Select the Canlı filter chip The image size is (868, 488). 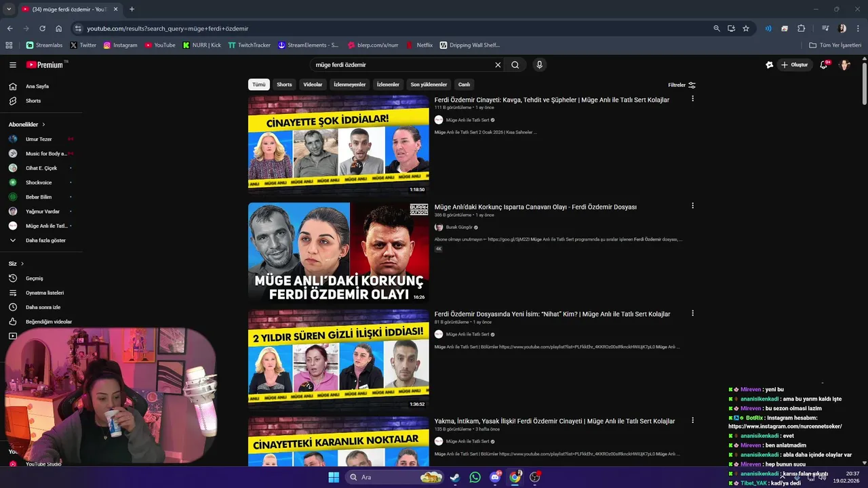(464, 85)
